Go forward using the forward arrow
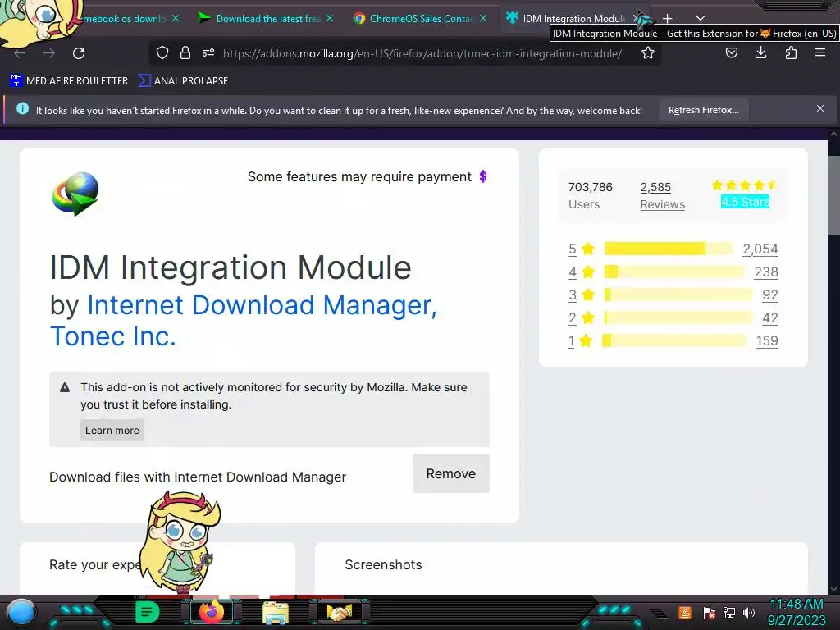The width and height of the screenshot is (840, 630). [x=49, y=53]
